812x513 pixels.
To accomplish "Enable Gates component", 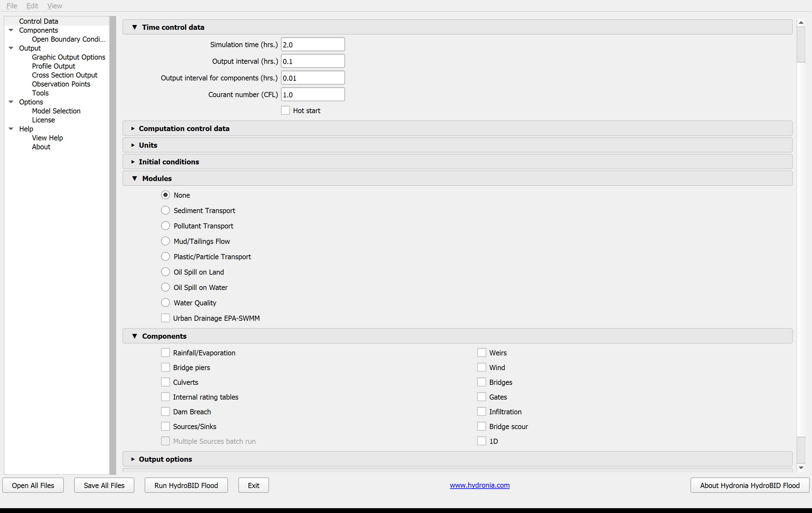I will 482,397.
